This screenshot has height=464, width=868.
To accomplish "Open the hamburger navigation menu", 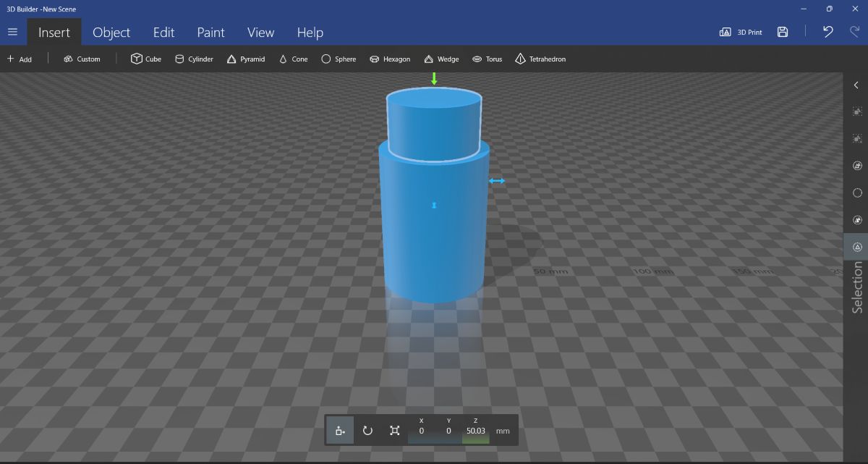I will 12,32.
